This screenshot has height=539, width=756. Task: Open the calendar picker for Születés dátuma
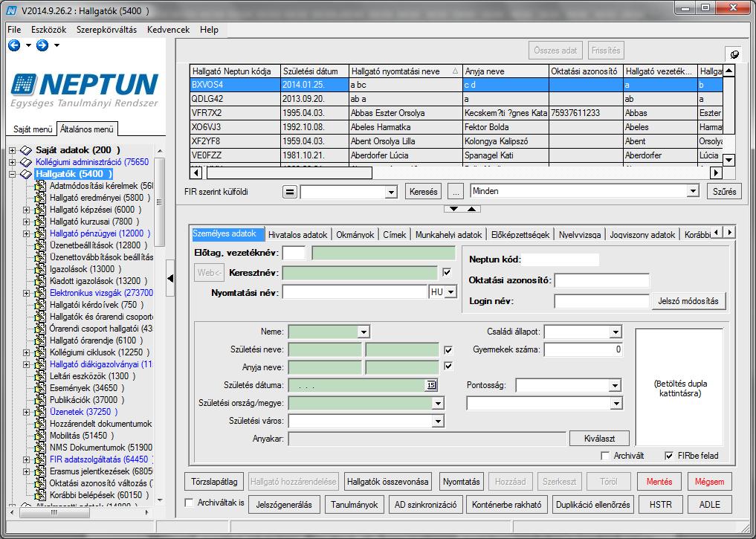431,385
